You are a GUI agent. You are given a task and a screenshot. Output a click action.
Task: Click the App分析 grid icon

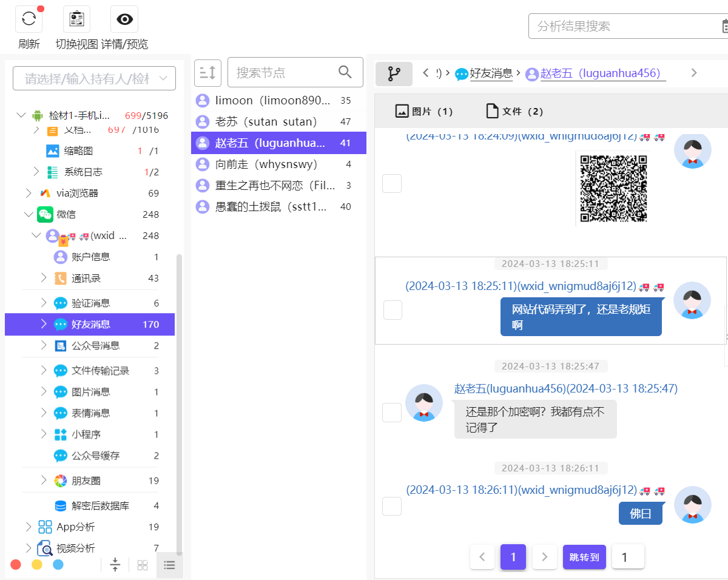pos(45,527)
